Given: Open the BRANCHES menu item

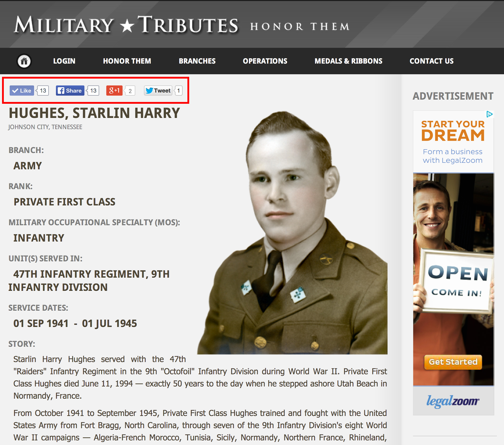Looking at the screenshot, I should 197,61.
